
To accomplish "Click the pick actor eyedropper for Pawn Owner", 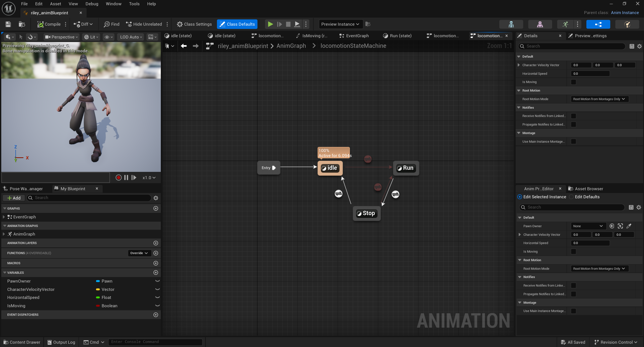I will pos(629,226).
